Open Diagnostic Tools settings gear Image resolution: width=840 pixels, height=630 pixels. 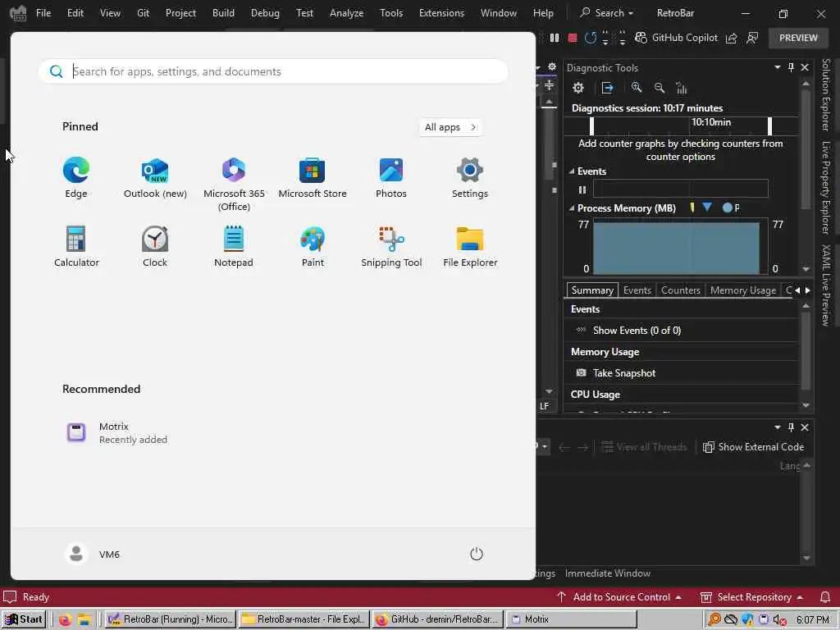[x=578, y=88]
